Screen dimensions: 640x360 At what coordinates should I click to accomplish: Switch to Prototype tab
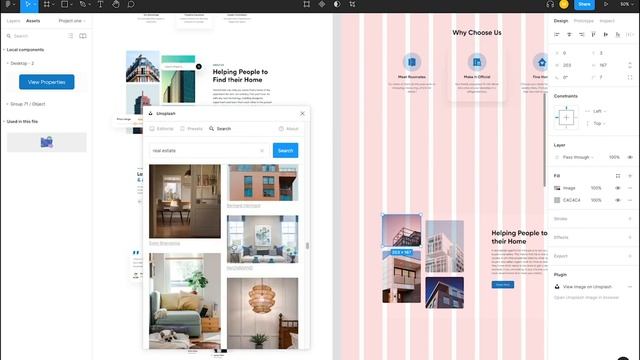(x=583, y=21)
